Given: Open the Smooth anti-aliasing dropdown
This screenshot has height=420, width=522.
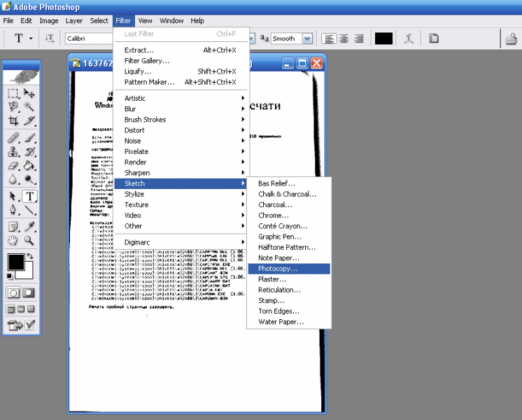Looking at the screenshot, I should click(307, 38).
